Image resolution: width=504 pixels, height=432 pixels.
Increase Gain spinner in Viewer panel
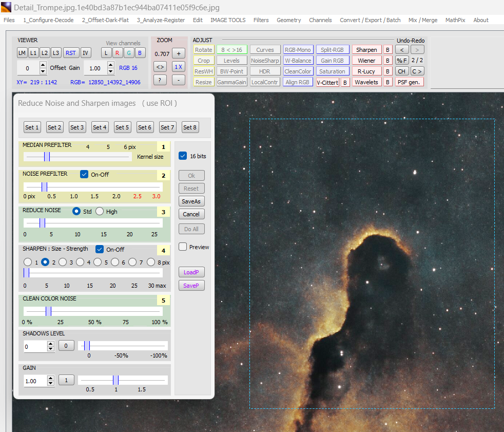point(110,65)
